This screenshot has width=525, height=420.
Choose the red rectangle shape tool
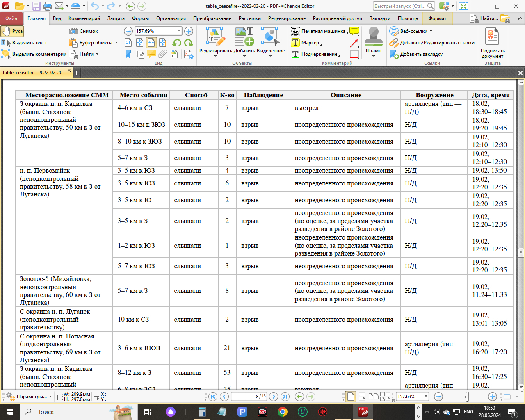pos(354,54)
